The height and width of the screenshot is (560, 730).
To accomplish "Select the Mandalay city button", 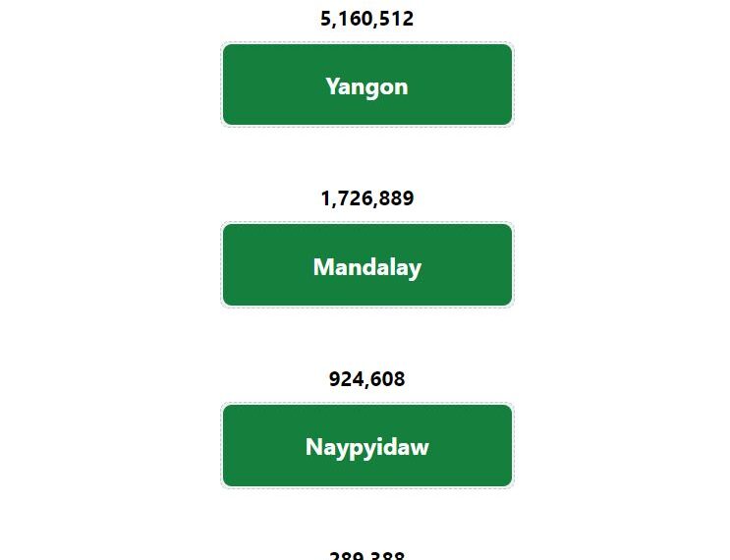I will (x=367, y=265).
